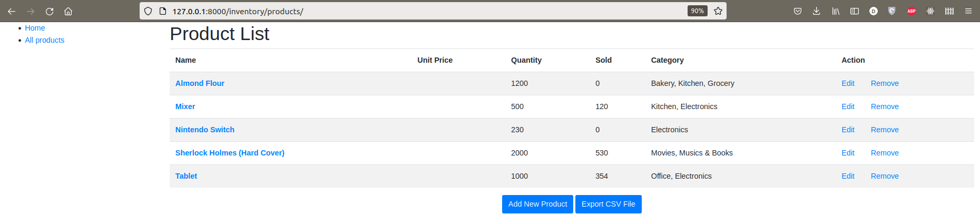Open the Firefox hamburger menu
Screen dimensions: 980x224
pyautogui.click(x=968, y=11)
